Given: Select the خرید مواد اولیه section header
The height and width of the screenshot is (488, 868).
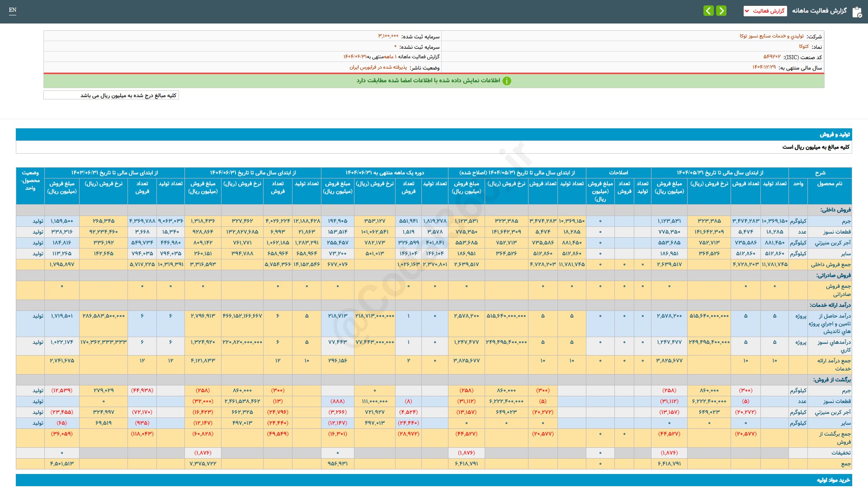Looking at the screenshot, I should click(833, 480).
